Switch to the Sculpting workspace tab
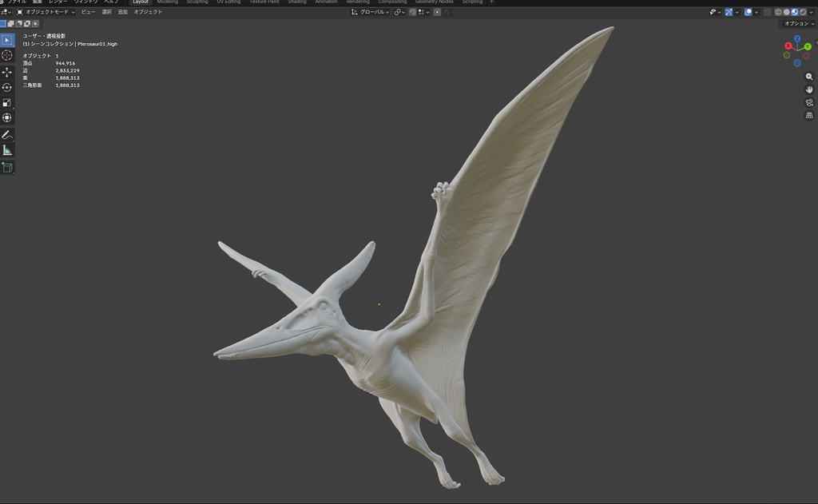The height and width of the screenshot is (504, 818). [x=197, y=2]
